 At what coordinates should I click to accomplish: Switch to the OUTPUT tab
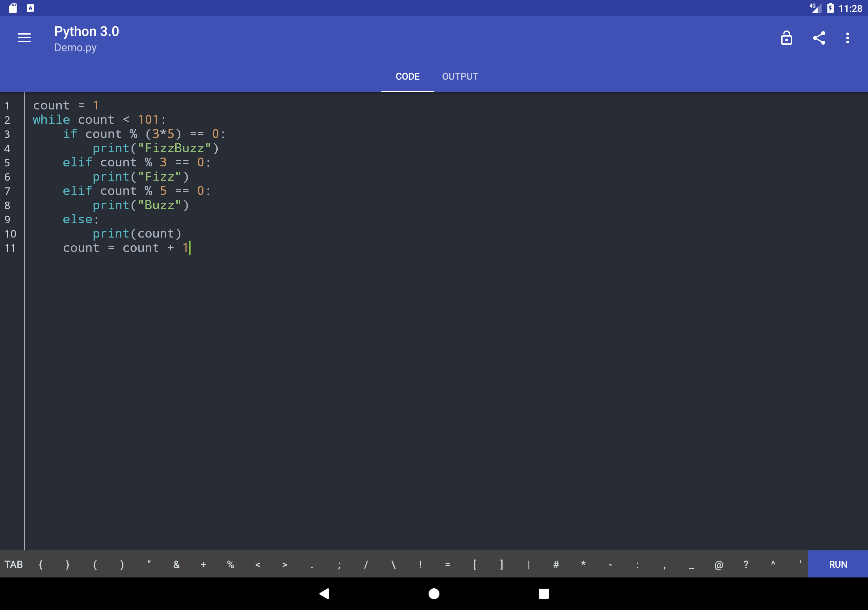(x=460, y=77)
